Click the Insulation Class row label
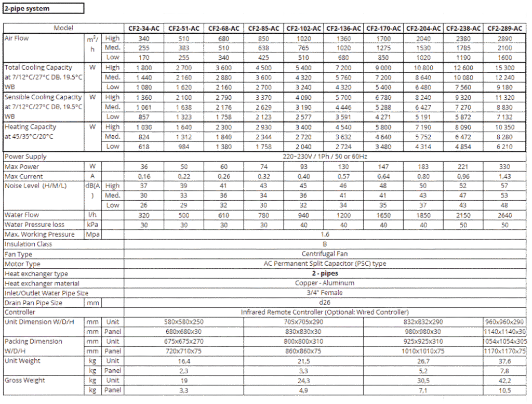The height and width of the screenshot is (404, 532). point(29,244)
